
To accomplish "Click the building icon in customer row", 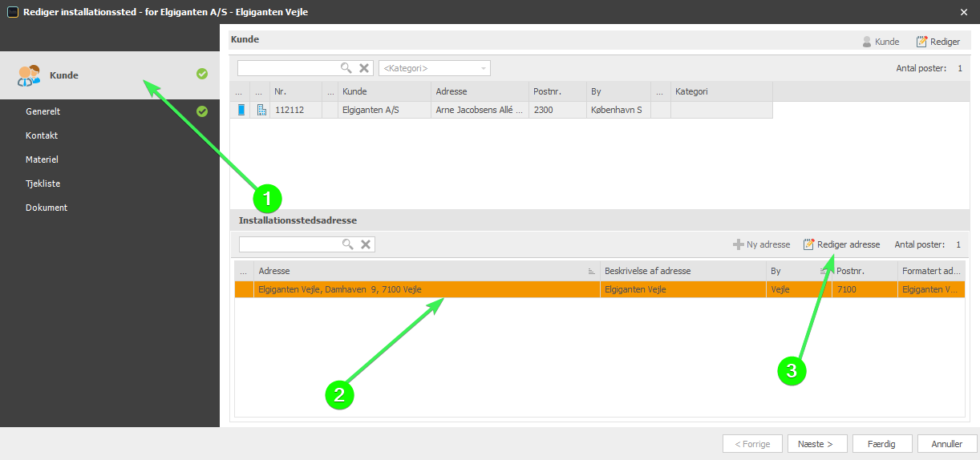I will click(x=261, y=110).
